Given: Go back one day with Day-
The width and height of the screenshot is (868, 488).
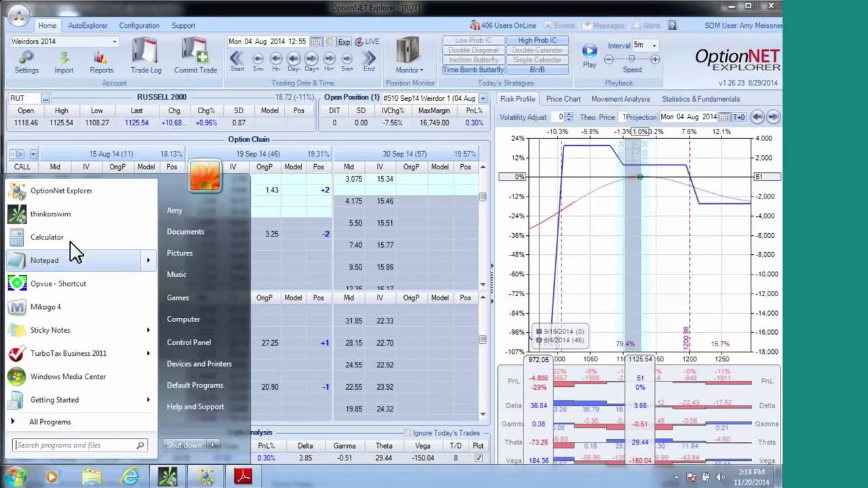Looking at the screenshot, I should click(x=294, y=61).
